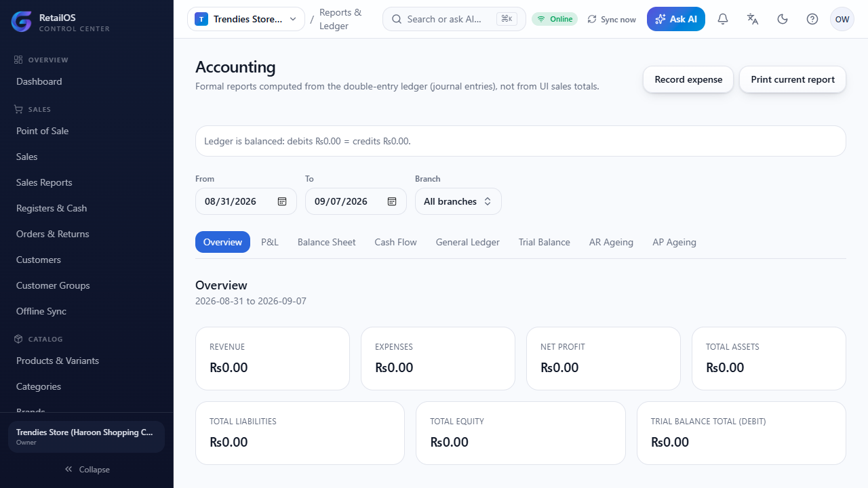Switch to the Balance Sheet tab
Screen dimensions: 868x488
327,242
